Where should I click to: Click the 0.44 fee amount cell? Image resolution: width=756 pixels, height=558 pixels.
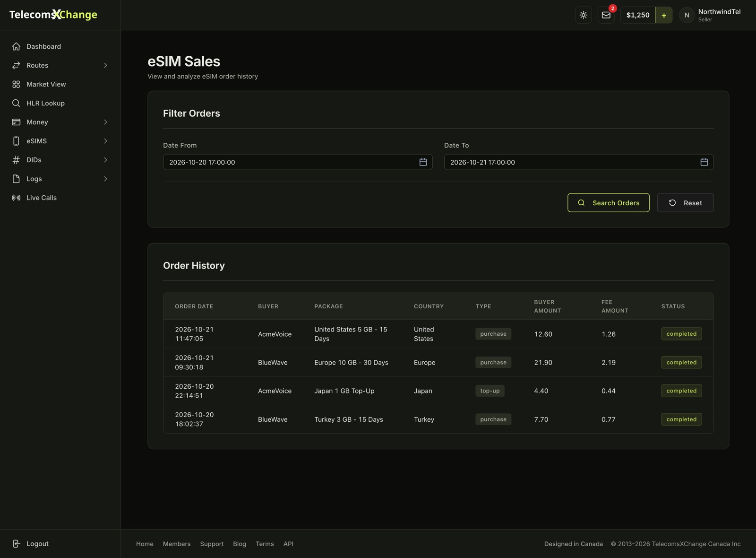pyautogui.click(x=609, y=391)
